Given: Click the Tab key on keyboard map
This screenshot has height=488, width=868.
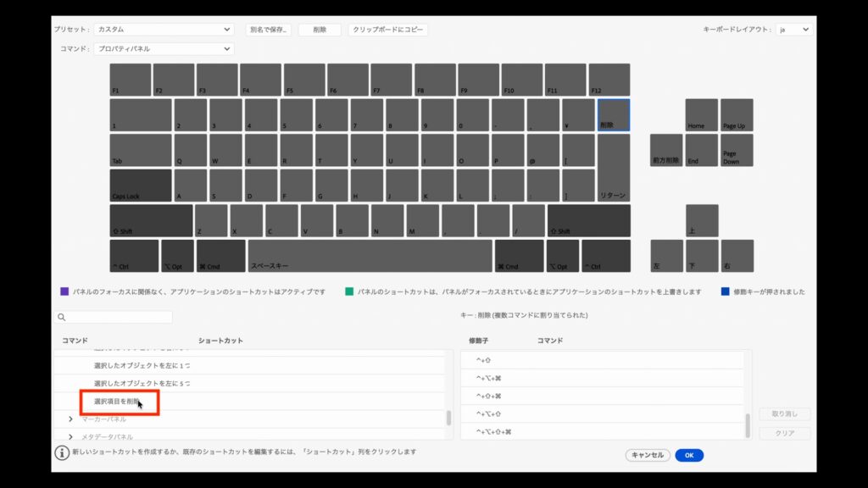Looking at the screenshot, I should [141, 150].
